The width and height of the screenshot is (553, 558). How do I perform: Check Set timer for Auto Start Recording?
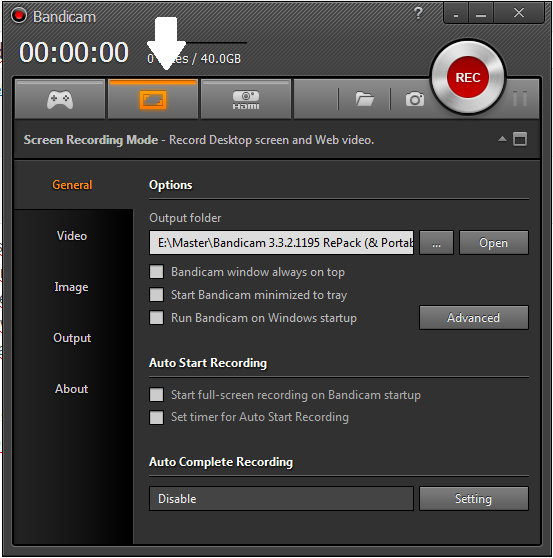(157, 417)
